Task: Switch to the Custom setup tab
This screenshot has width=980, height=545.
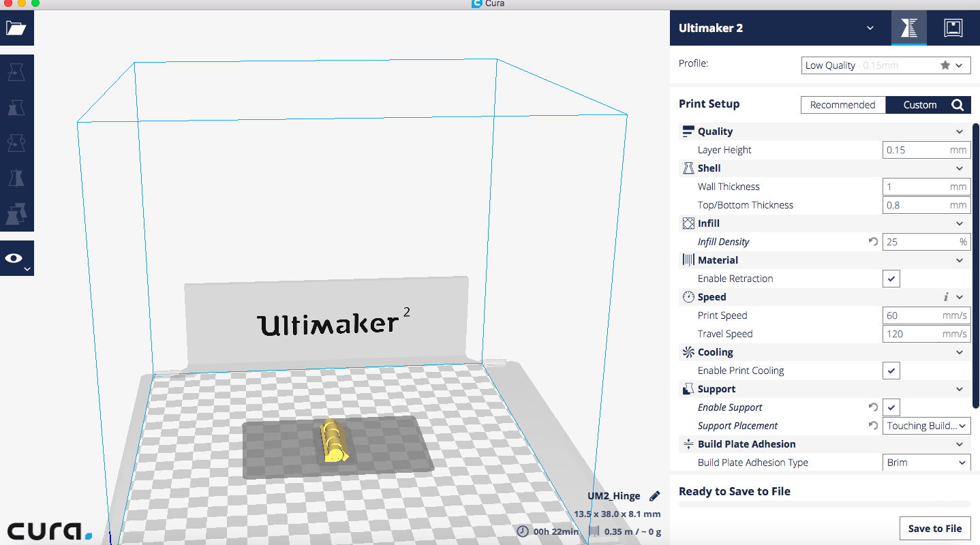Action: [920, 105]
